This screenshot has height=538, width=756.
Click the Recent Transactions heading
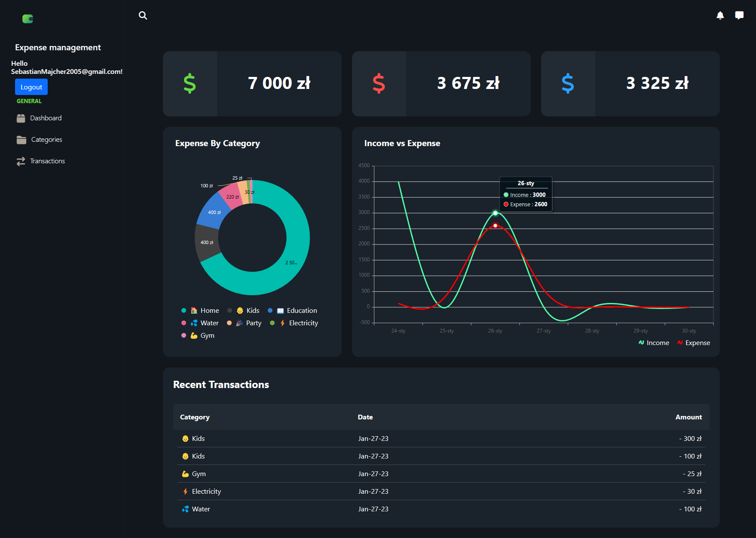pos(220,384)
